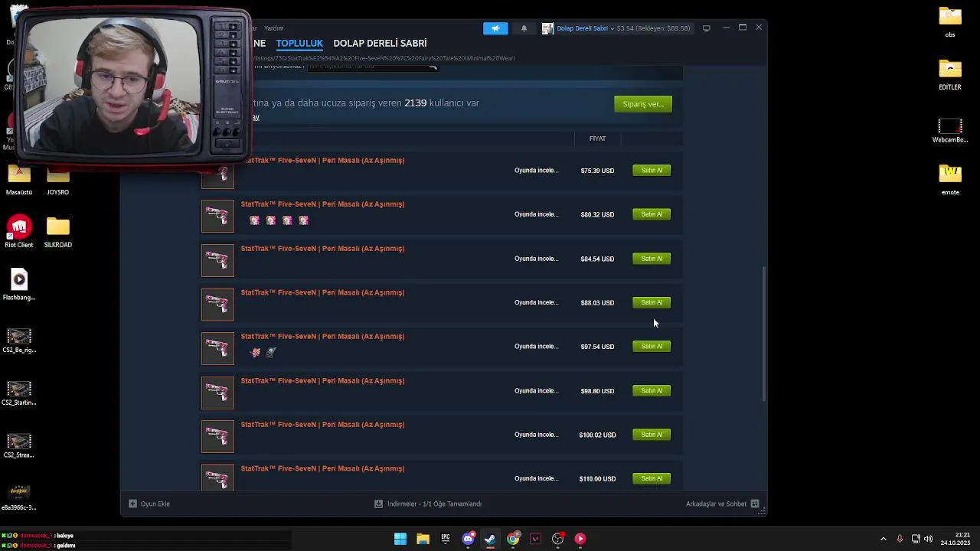Image resolution: width=980 pixels, height=551 pixels.
Task: Inspect in game the $97.54 listing
Action: tap(536, 347)
